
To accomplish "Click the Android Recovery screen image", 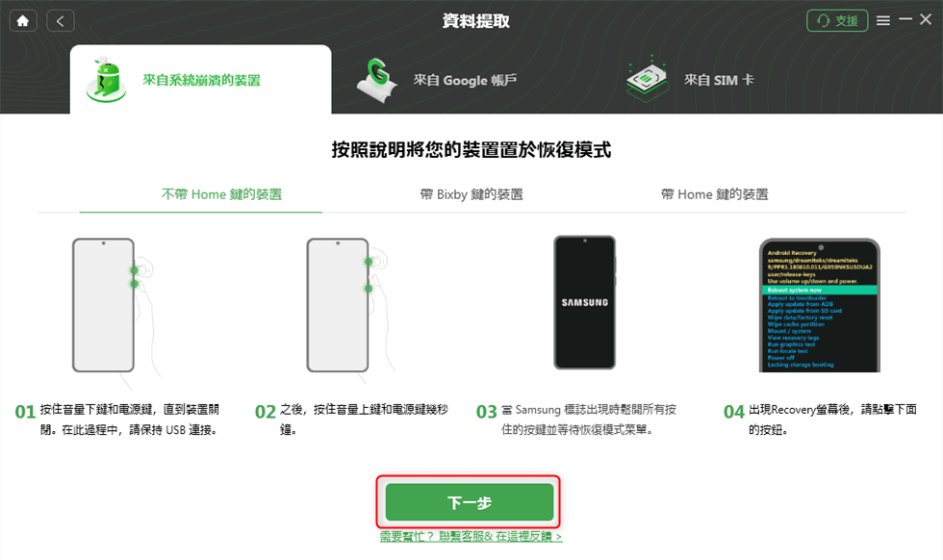I will tap(820, 306).
